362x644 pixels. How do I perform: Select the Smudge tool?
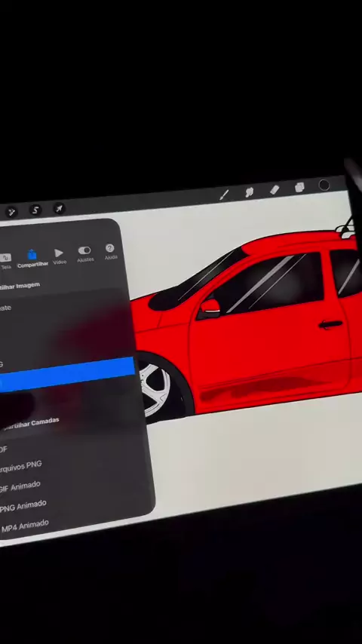click(x=250, y=192)
